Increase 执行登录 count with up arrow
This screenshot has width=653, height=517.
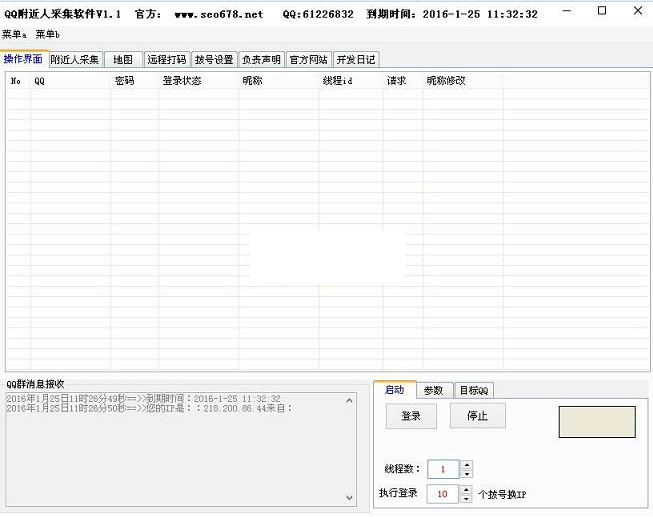pyautogui.click(x=466, y=489)
